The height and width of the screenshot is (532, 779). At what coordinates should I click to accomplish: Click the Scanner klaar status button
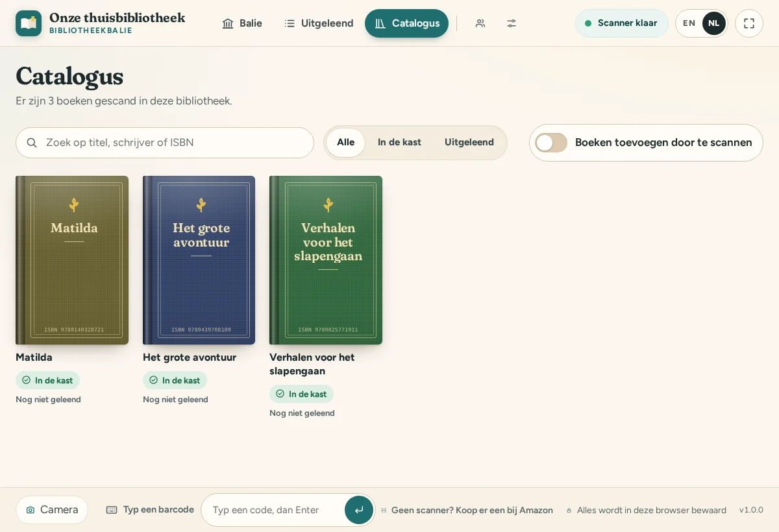622,23
